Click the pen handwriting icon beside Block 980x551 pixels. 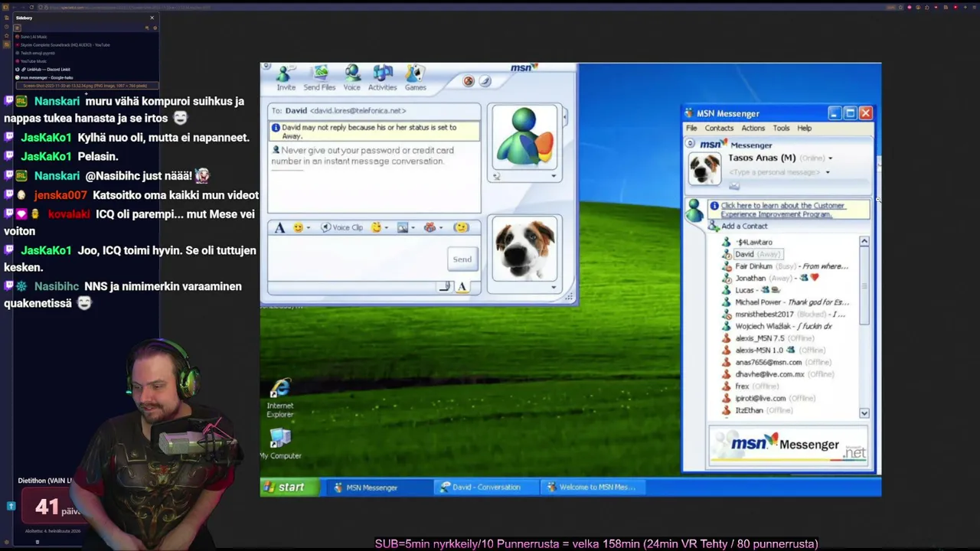point(484,81)
